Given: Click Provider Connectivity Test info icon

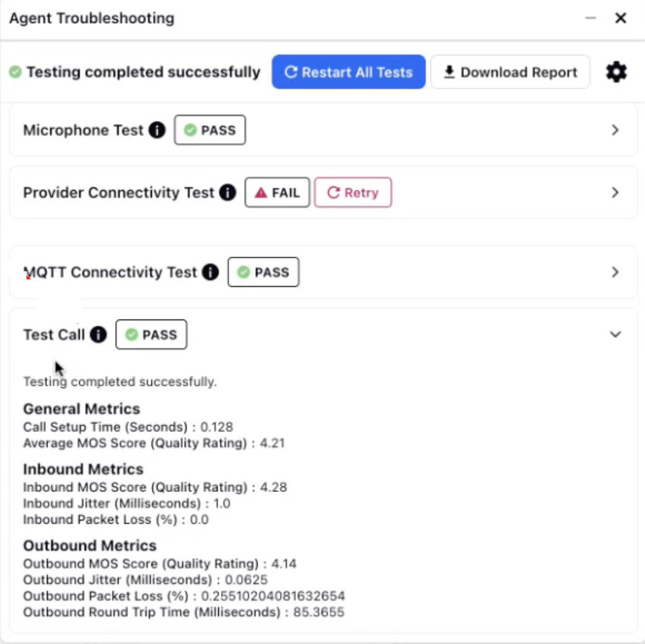Looking at the screenshot, I should 227,192.
